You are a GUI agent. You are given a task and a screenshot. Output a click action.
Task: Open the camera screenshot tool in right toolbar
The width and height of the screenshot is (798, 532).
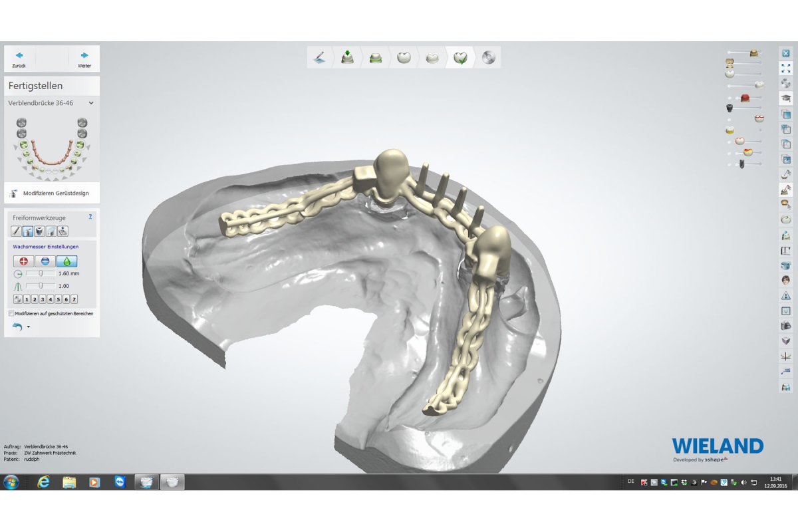click(x=785, y=326)
